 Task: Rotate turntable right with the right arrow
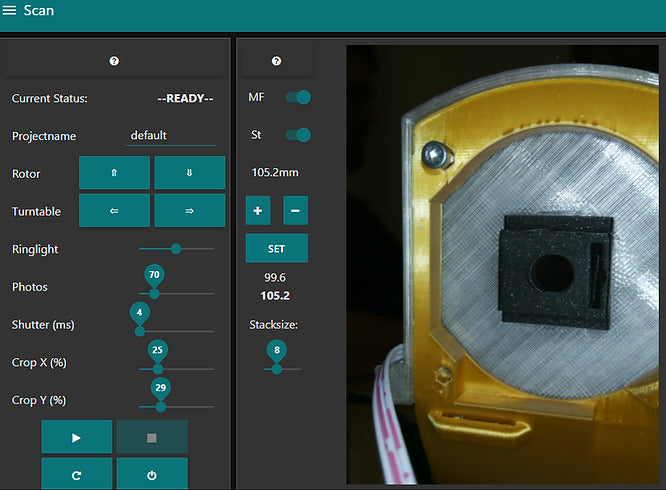(x=189, y=211)
